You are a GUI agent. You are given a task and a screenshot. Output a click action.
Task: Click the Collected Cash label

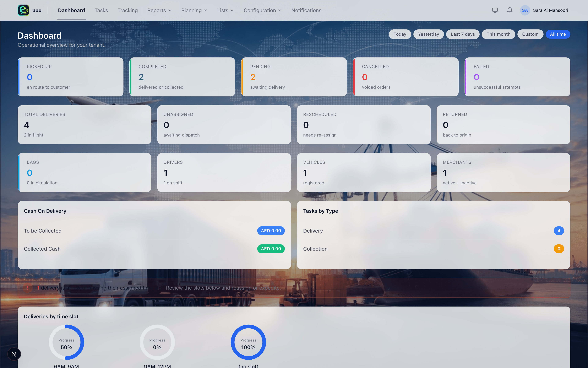point(42,249)
